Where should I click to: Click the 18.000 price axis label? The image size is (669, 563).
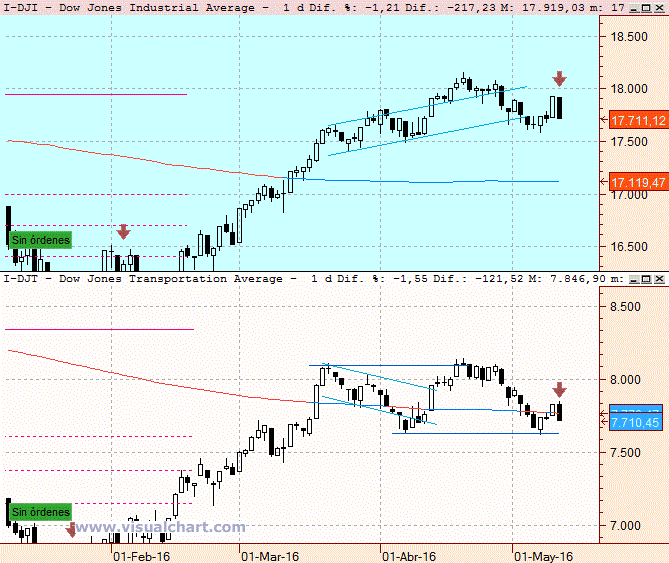629,89
